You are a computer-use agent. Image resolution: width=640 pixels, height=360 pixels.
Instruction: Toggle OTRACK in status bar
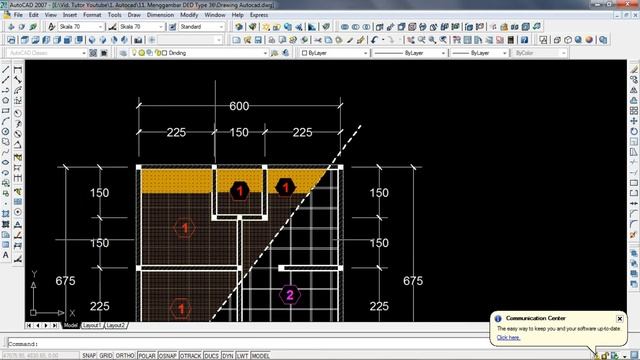190,356
